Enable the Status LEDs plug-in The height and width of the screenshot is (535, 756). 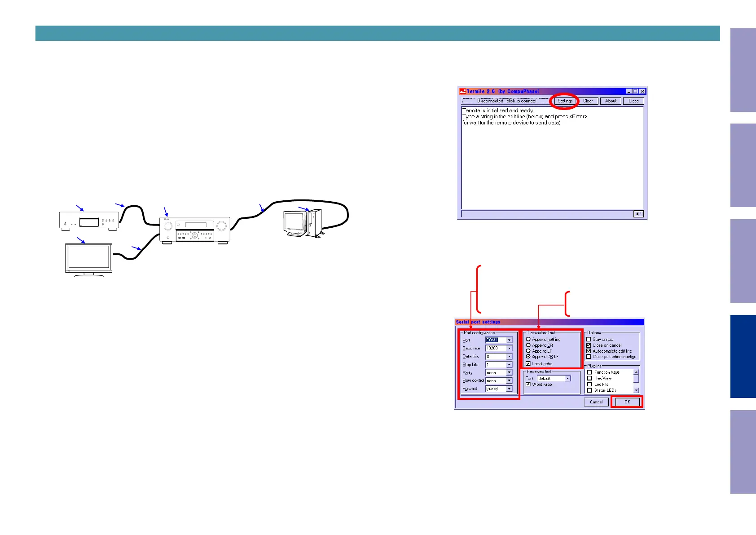[x=590, y=390]
